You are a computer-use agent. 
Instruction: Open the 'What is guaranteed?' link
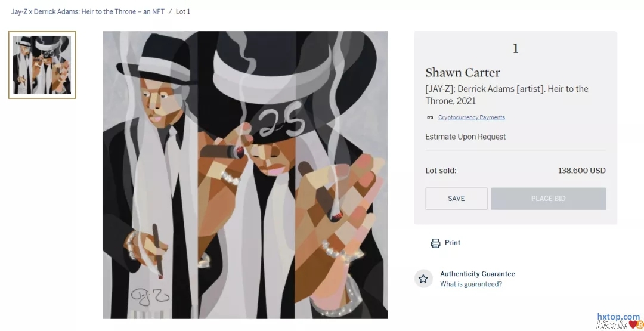[x=470, y=284]
